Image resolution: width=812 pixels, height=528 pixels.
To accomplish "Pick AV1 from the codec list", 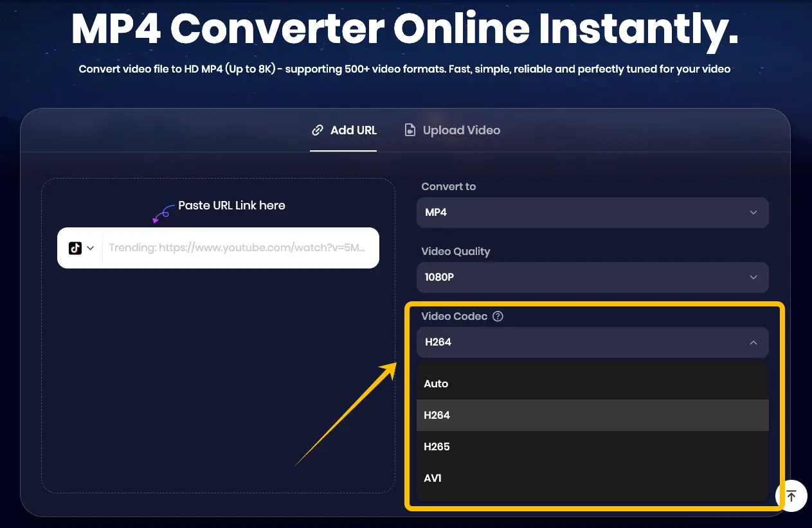I will [433, 478].
